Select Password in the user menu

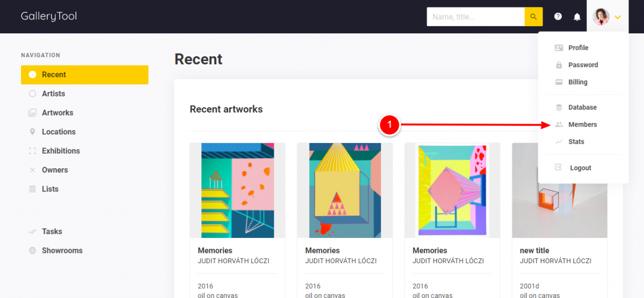583,65
